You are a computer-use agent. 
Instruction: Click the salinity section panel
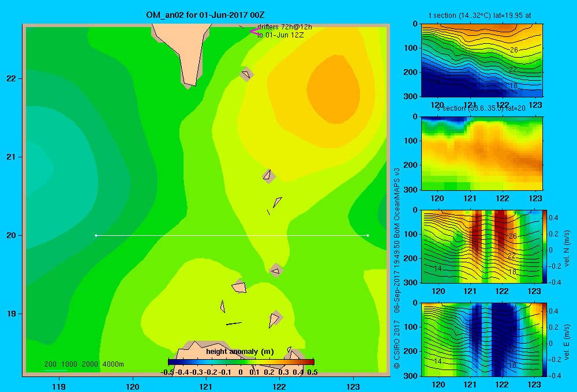482,153
